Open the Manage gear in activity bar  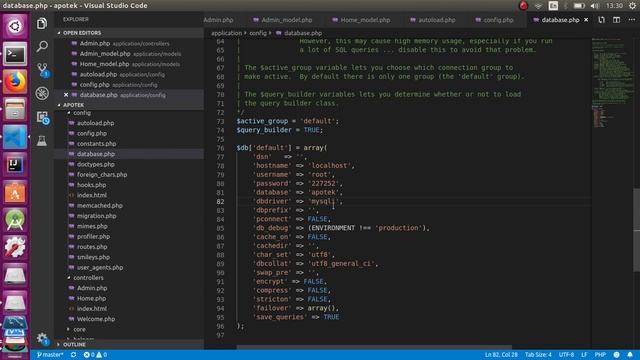[x=42, y=338]
